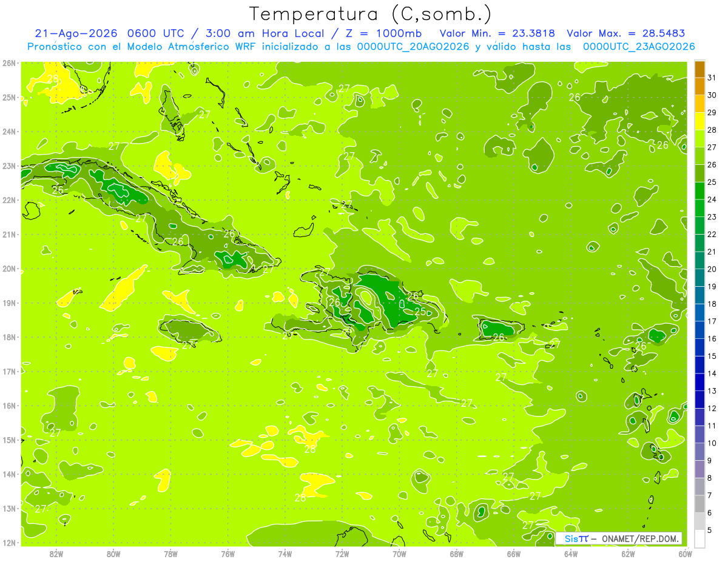The height and width of the screenshot is (562, 728).
Task: Click legend value '14'
Action: point(712,373)
